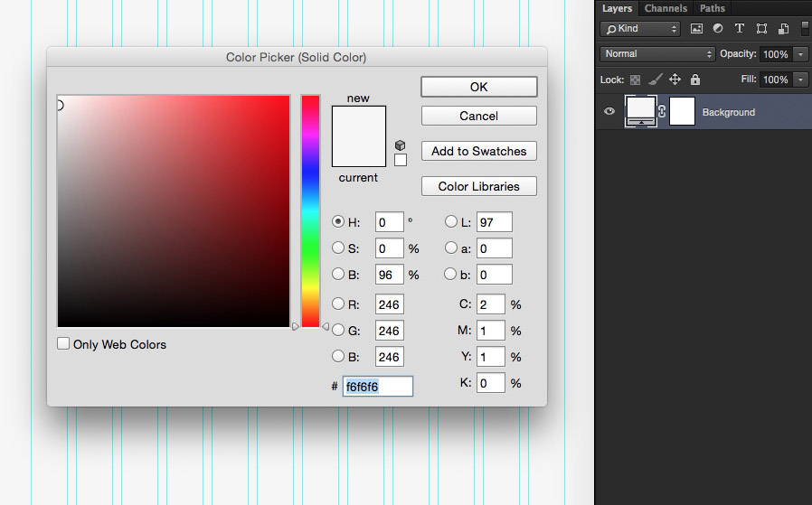Hide the Background layer with the eye icon
The height and width of the screenshot is (505, 812).
coord(609,111)
